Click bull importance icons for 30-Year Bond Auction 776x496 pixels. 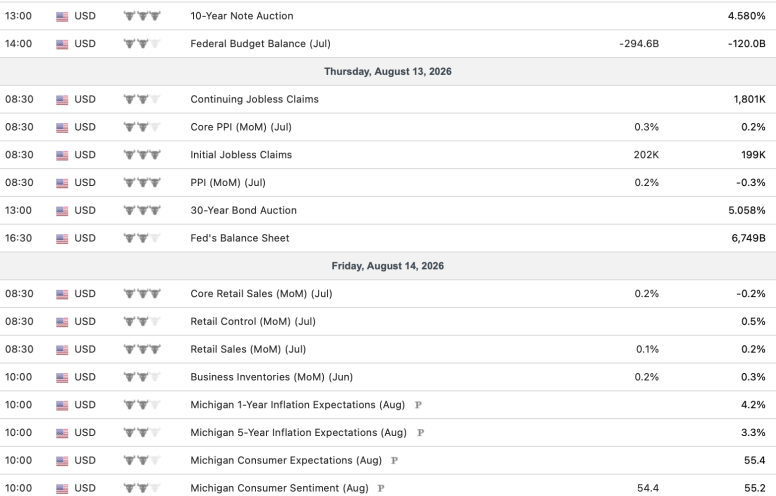pyautogui.click(x=142, y=210)
